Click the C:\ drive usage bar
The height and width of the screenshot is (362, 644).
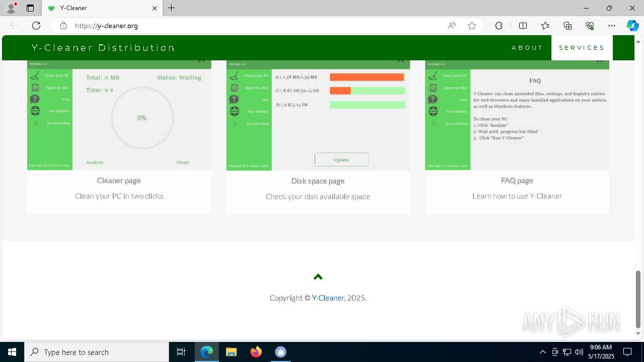[x=367, y=90]
